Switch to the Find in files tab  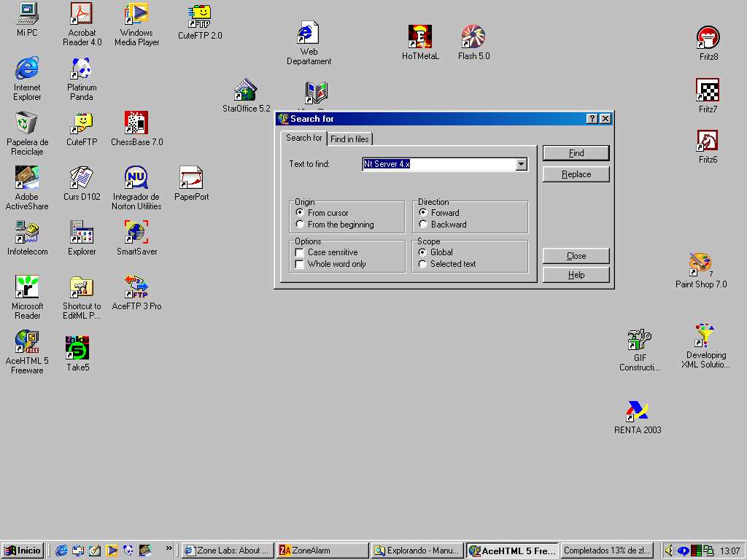[x=349, y=139]
